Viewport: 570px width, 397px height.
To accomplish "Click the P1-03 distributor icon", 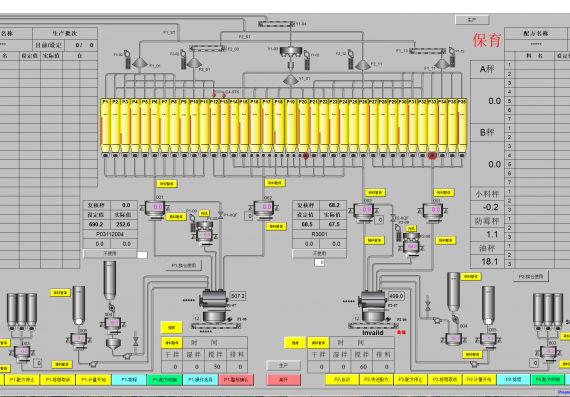I will (290, 51).
